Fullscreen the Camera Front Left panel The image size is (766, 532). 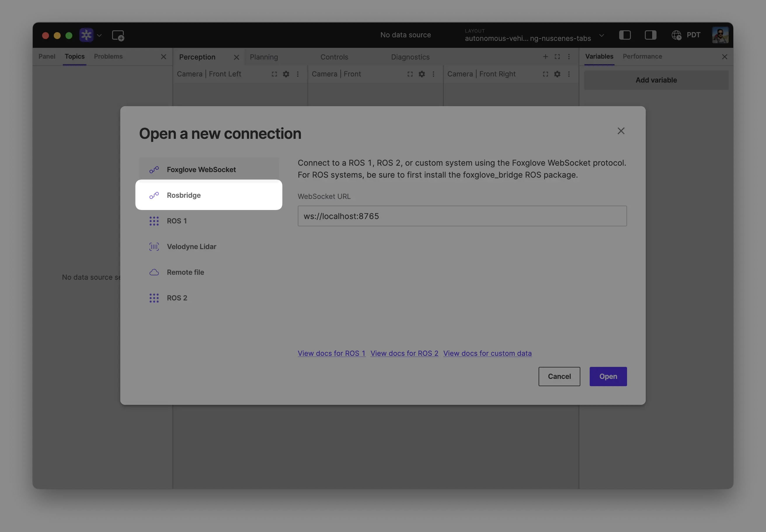(x=274, y=74)
